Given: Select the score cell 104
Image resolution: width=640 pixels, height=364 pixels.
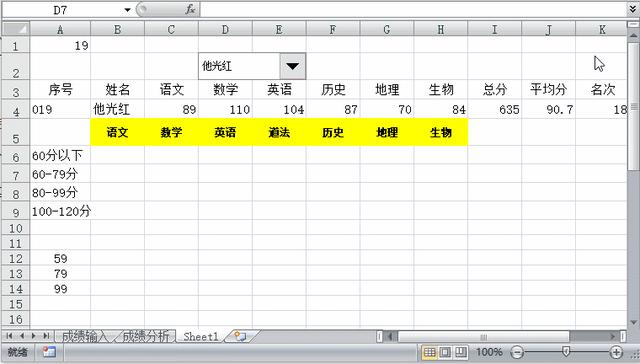Looking at the screenshot, I should pos(279,109).
